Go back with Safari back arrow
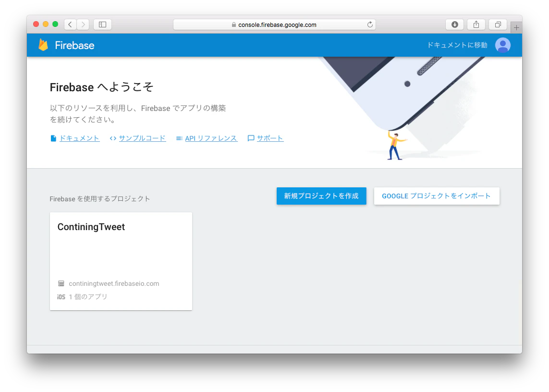The width and height of the screenshot is (549, 392). [70, 24]
